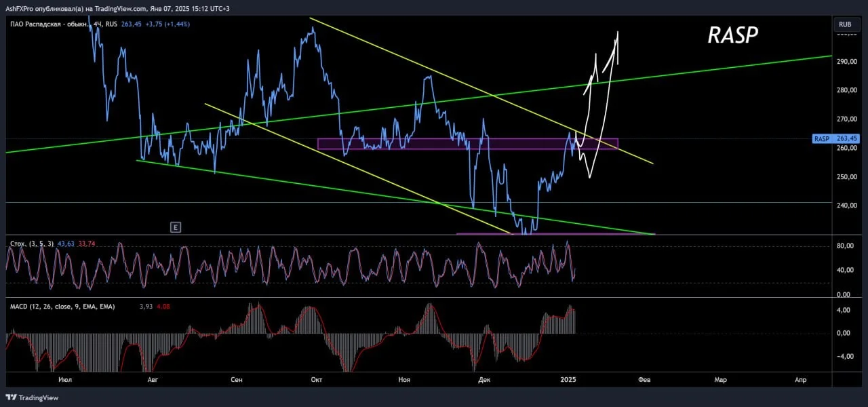
Task: Click the Мар label on the time axis
Action: tap(721, 380)
